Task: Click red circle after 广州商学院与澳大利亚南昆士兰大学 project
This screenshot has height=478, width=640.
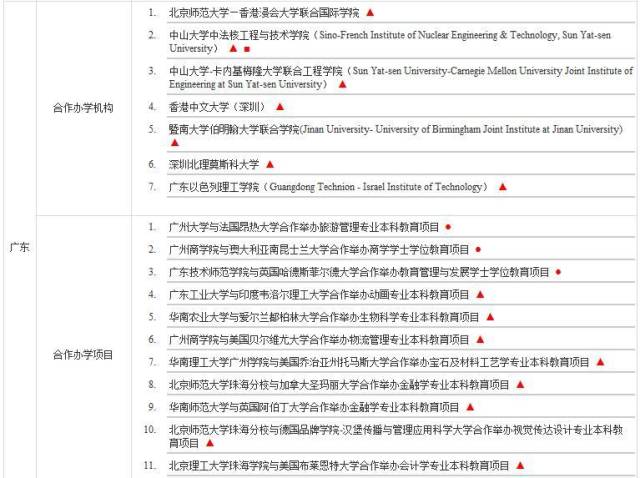Action: (x=478, y=249)
